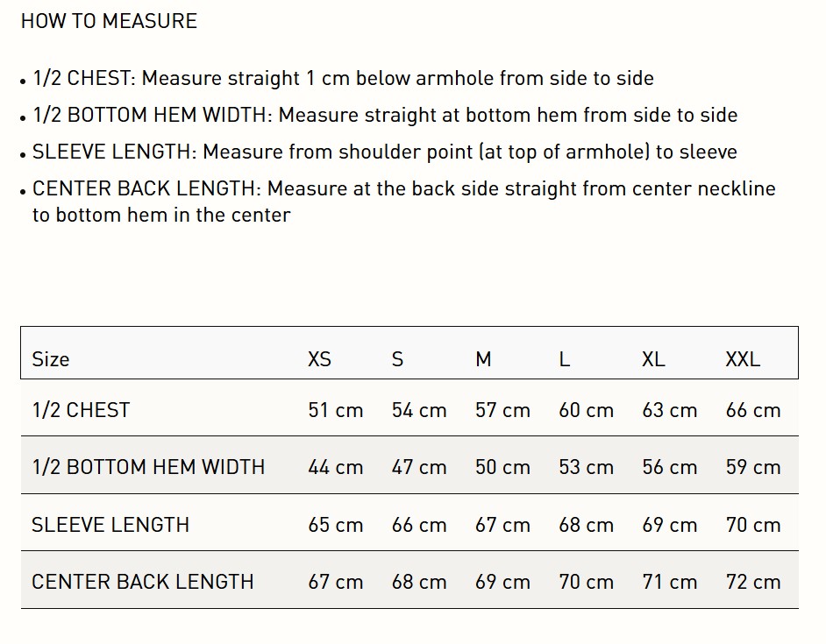826x644 pixels.
Task: Click the 47 cm hem width for S
Action: 419,467
